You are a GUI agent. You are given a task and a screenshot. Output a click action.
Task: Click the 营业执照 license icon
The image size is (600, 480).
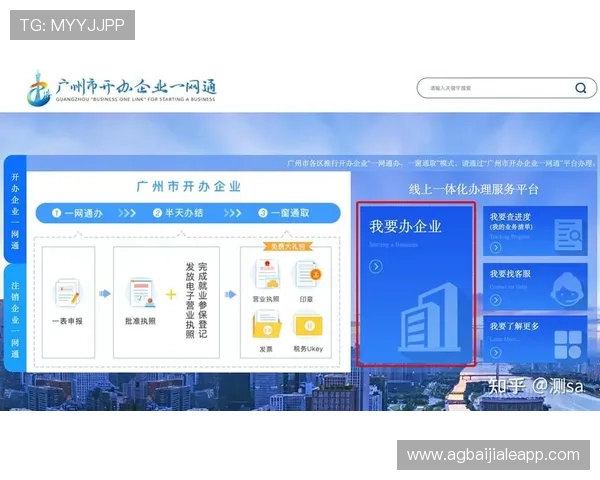[267, 275]
